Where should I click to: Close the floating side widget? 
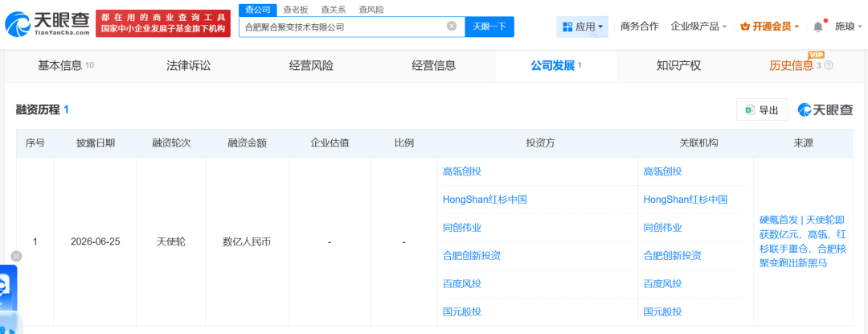17,256
